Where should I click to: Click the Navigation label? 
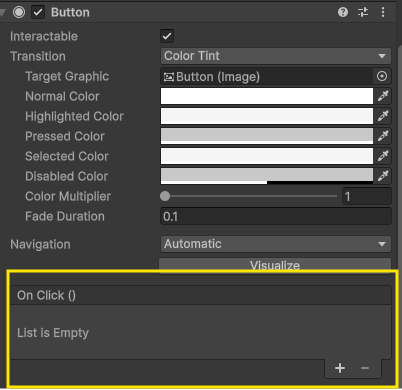pos(40,244)
